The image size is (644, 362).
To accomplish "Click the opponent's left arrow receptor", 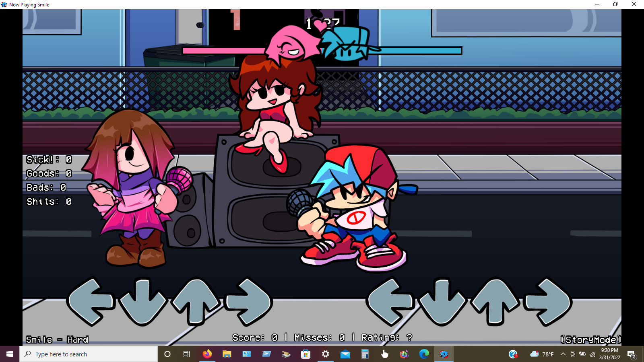I will click(91, 302).
